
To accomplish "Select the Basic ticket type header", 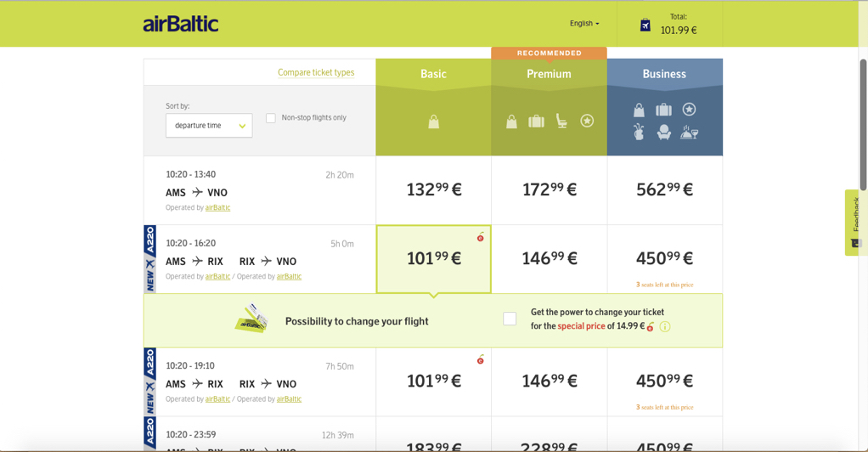I will coord(433,74).
